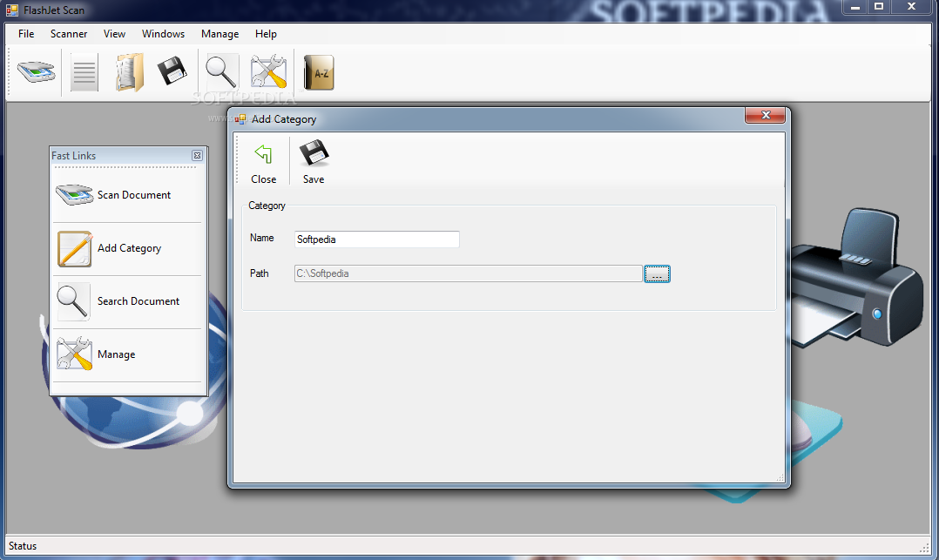939x560 pixels.
Task: Click the floppy disk save icon in main toolbar
Action: point(172,71)
